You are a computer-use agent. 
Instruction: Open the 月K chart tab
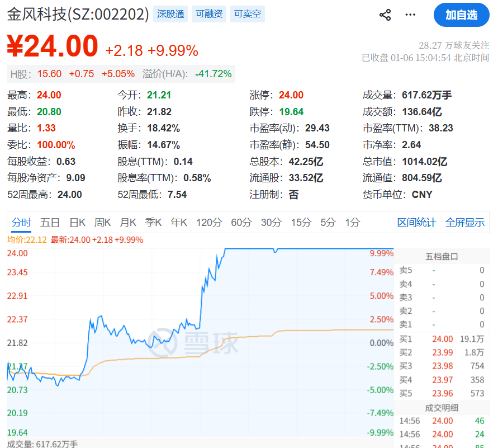128,223
